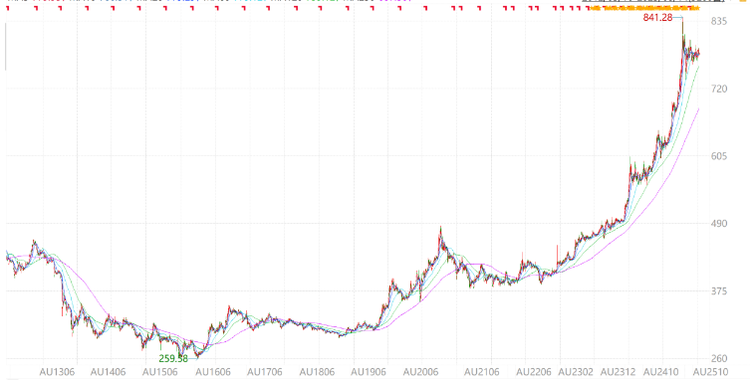Select the AU2106 contract label
This screenshot has height=382, width=750.
[482, 372]
